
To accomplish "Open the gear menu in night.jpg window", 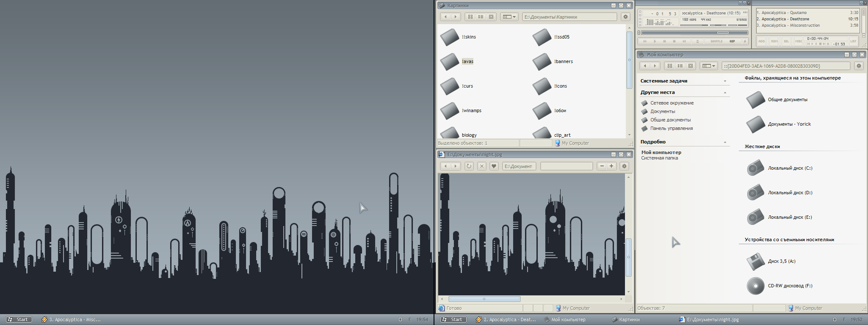I will pyautogui.click(x=624, y=166).
